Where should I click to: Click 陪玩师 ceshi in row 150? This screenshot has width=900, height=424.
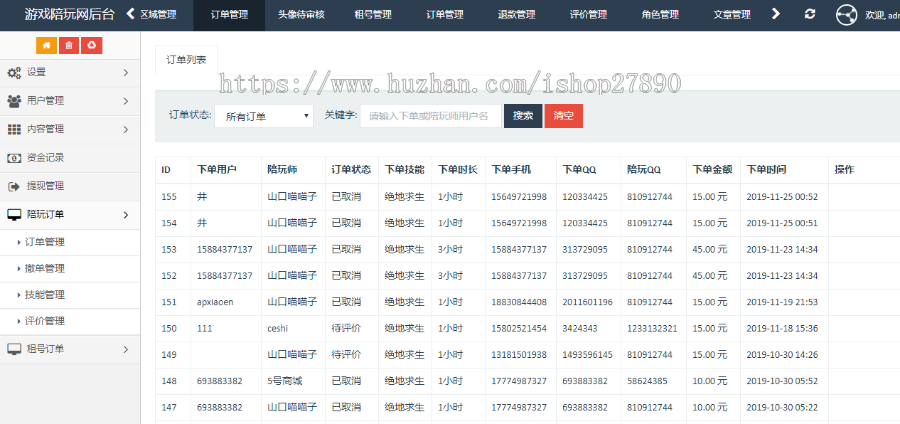(278, 329)
